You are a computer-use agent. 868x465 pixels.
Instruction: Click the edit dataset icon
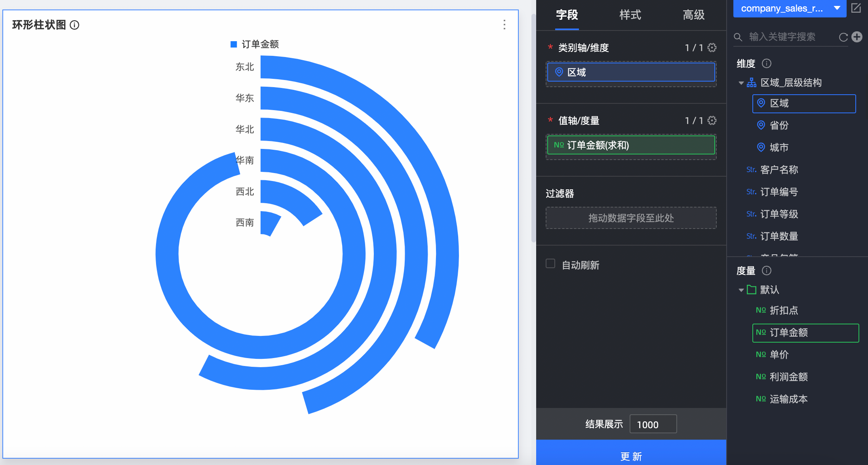[856, 8]
